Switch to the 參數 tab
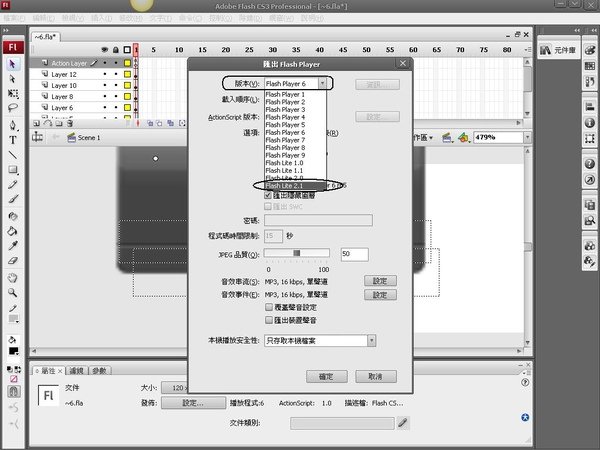600x450 pixels. point(99,371)
